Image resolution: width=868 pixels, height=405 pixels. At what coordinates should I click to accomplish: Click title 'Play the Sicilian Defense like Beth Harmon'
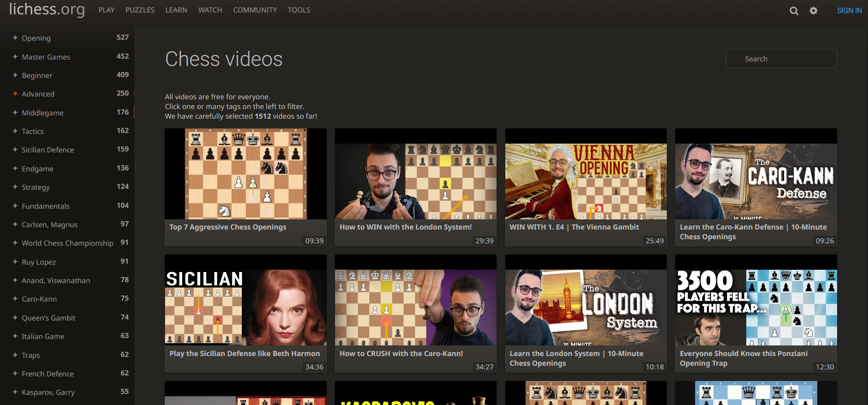245,353
